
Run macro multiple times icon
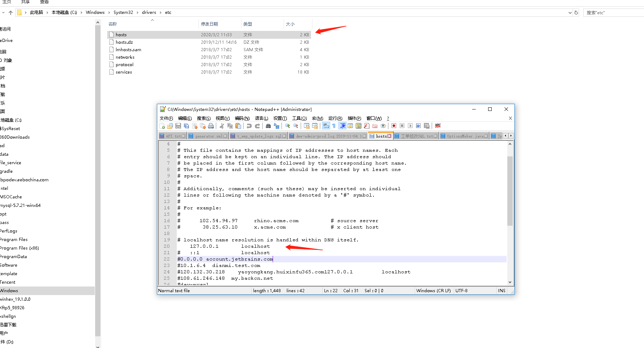point(418,126)
